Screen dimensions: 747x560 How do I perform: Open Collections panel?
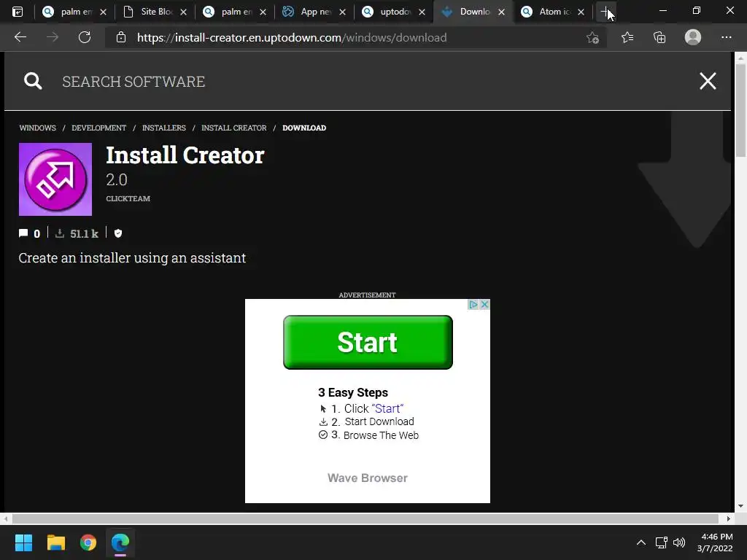coord(659,37)
